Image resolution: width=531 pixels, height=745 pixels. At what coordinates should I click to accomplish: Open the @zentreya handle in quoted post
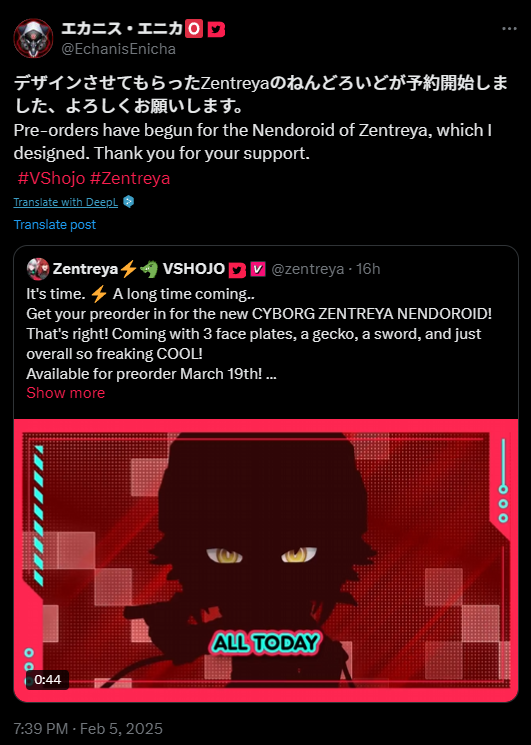[x=307, y=269]
